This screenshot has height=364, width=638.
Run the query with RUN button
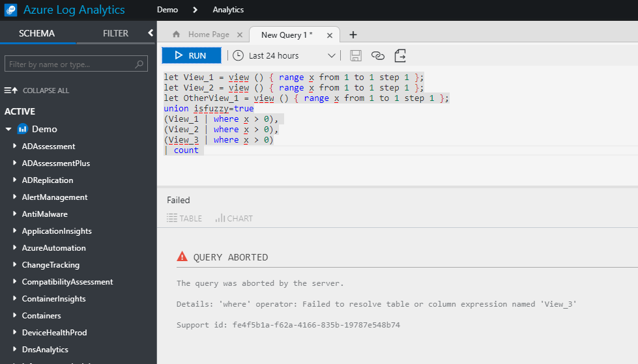pos(192,55)
